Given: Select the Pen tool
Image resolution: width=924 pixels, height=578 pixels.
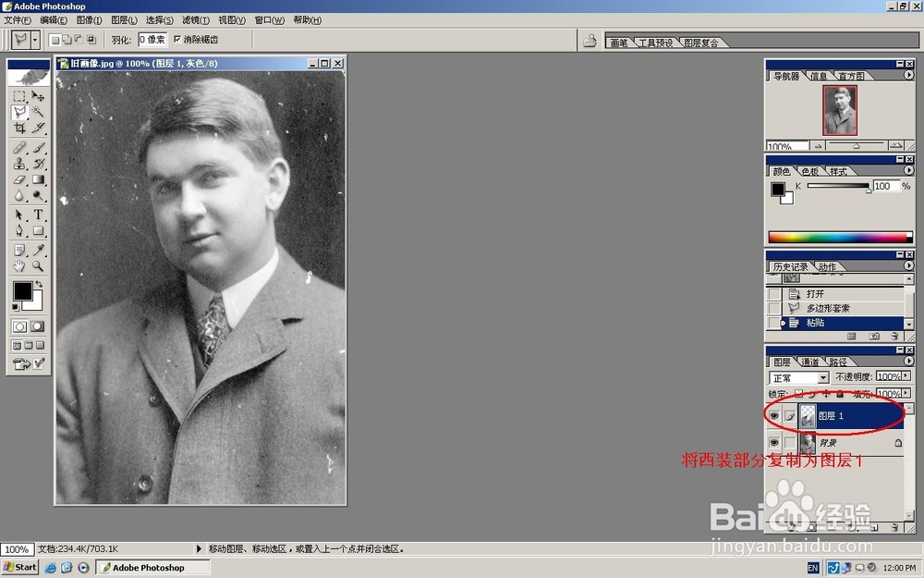Looking at the screenshot, I should click(x=19, y=230).
